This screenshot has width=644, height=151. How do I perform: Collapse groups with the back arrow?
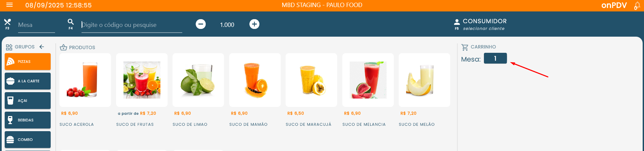pyautogui.click(x=42, y=47)
